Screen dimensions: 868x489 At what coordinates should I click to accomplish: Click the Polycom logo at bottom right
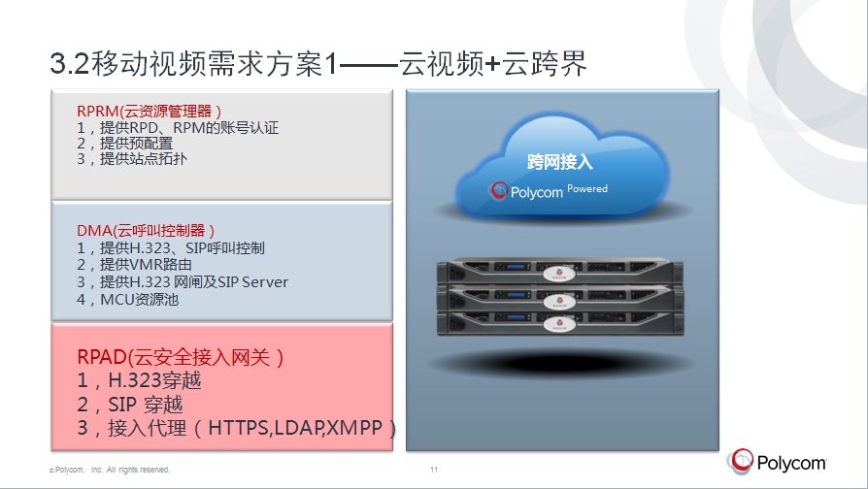coord(777,462)
